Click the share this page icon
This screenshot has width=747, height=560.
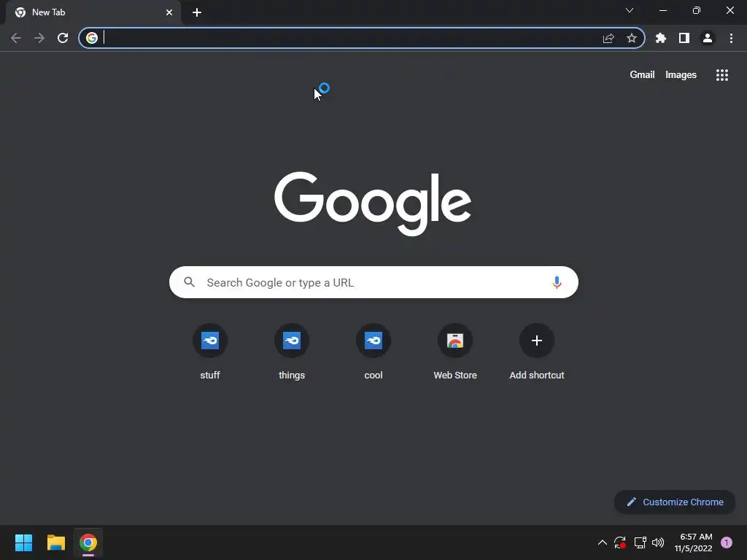click(608, 38)
